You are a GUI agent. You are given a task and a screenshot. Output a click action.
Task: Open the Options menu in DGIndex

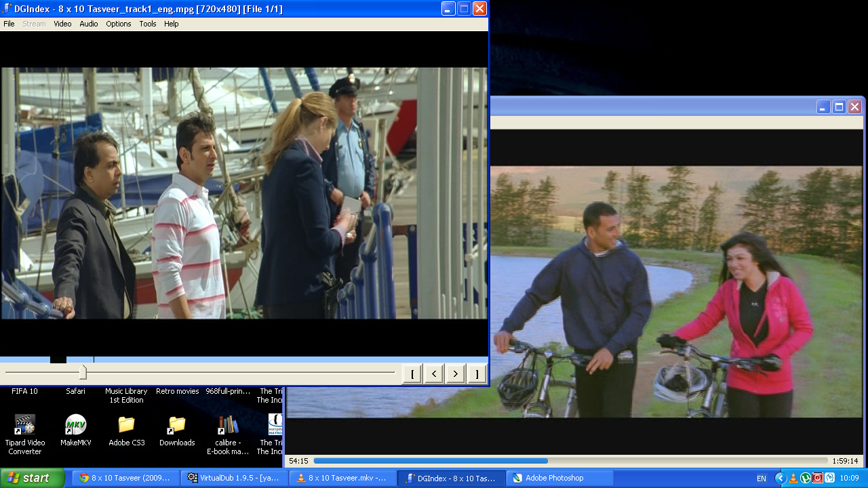118,24
